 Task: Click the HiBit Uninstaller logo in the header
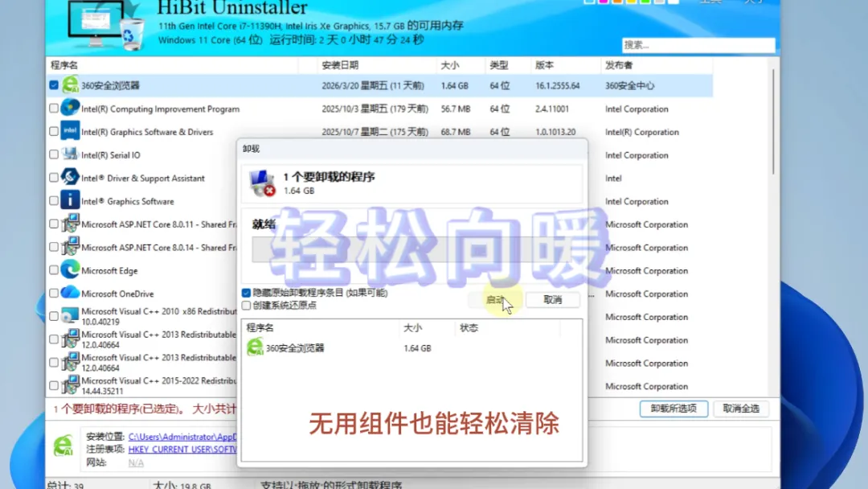(105, 26)
